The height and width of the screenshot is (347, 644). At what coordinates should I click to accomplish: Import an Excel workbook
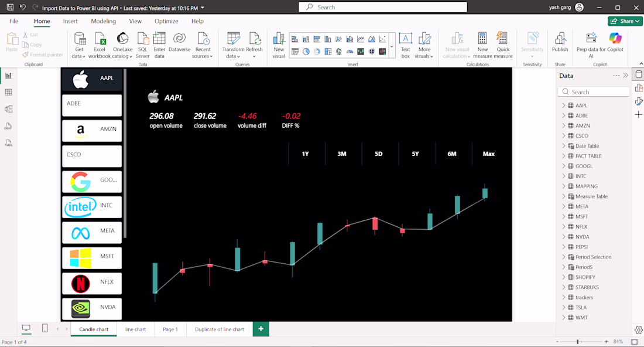[x=100, y=45]
